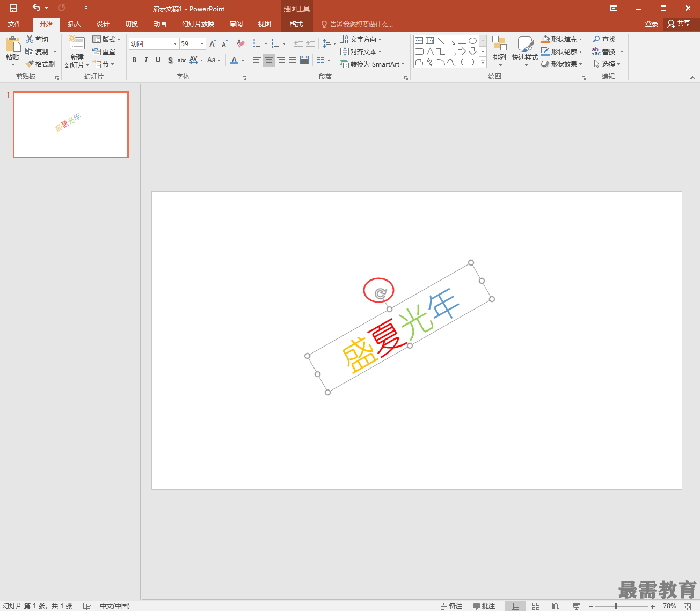Screen dimensions: 700x611
Task: Open Shape Effects (形状效果) dropdown
Action: click(562, 64)
